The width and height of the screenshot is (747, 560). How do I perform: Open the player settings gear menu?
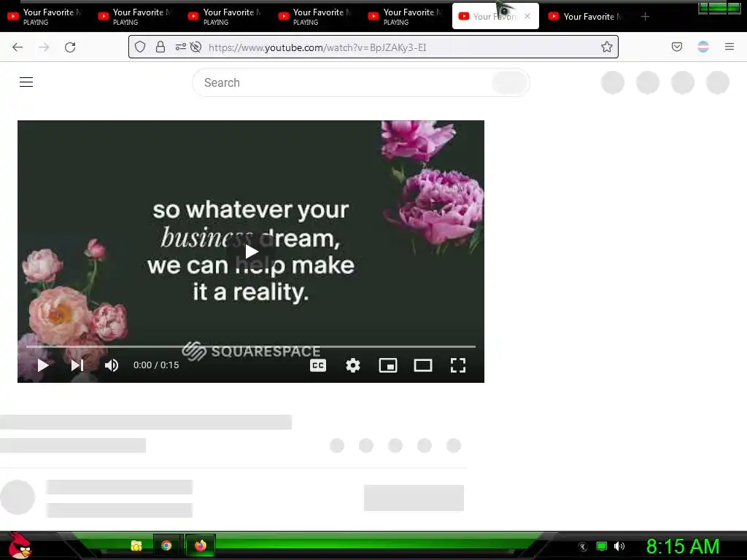click(353, 365)
